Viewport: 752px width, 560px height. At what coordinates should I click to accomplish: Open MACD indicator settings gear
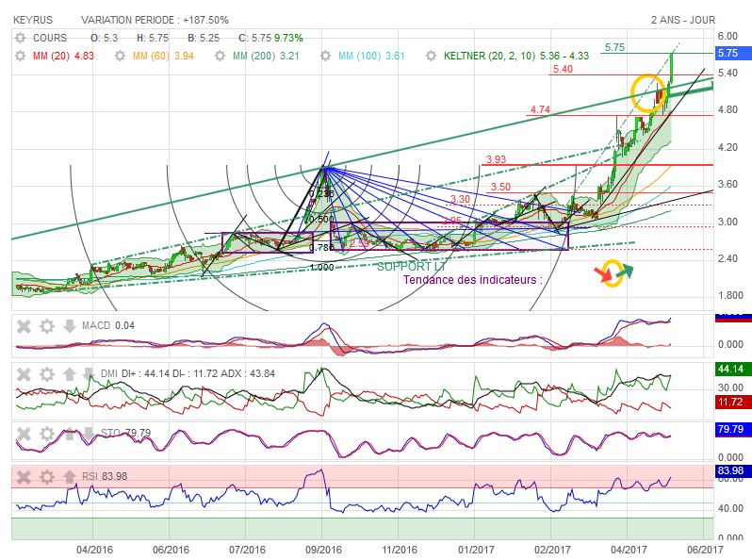[x=46, y=327]
